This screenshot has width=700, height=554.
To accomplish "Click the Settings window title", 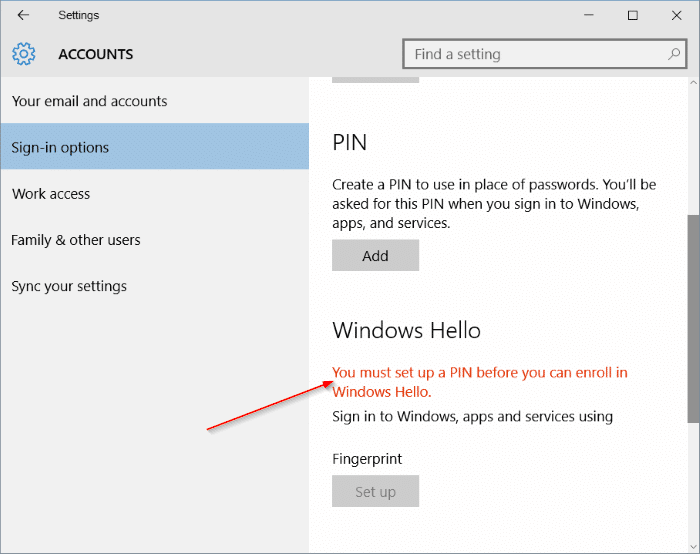I will 79,15.
